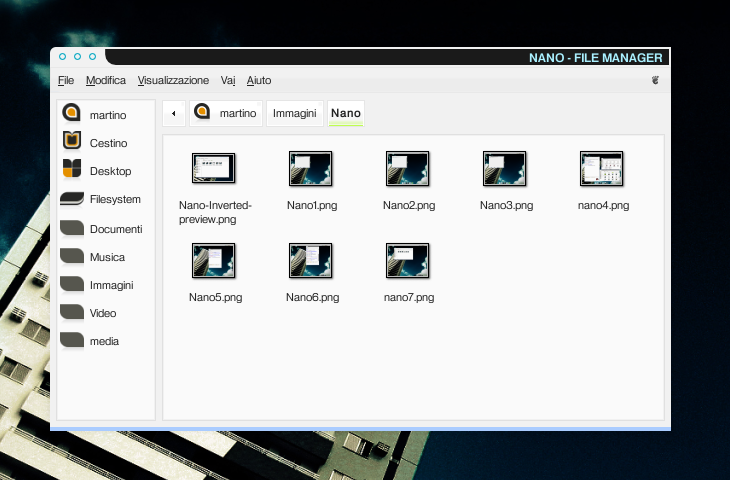Open the Cestino trash icon
The height and width of the screenshot is (480, 730).
pyautogui.click(x=72, y=141)
